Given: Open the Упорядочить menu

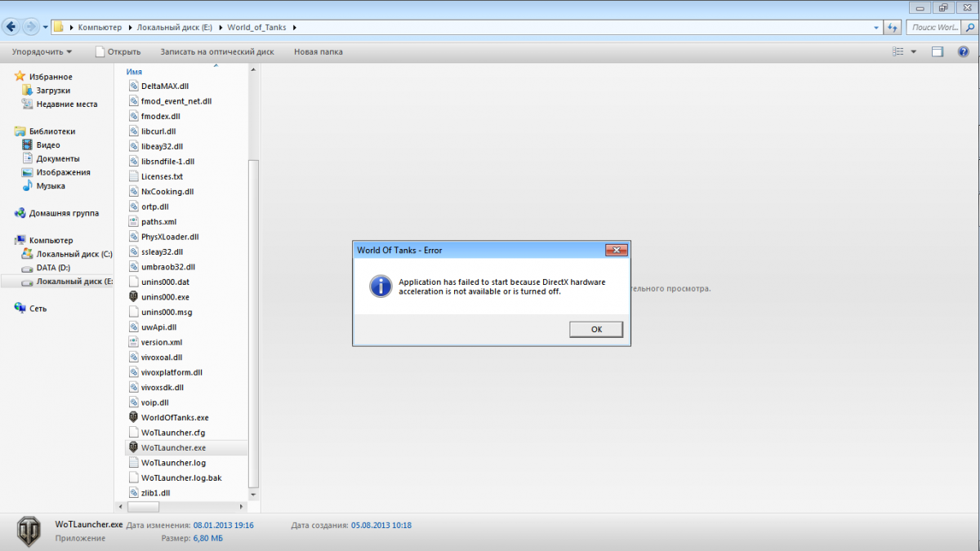Looking at the screenshot, I should coord(42,51).
